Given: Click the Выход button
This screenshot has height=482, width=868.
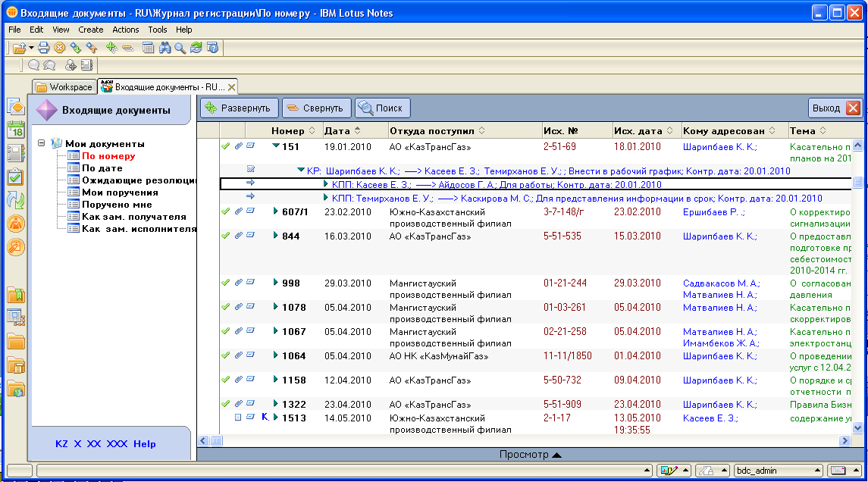Looking at the screenshot, I should (835, 108).
